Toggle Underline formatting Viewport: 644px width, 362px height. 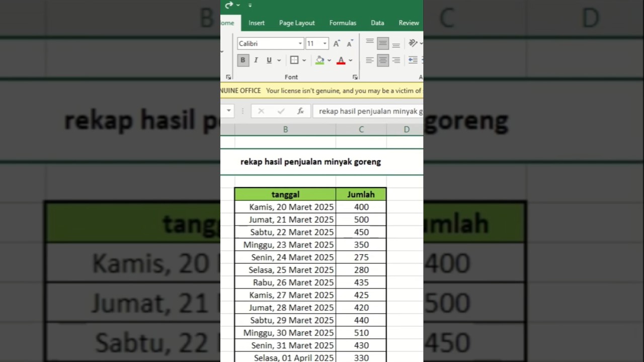(269, 60)
